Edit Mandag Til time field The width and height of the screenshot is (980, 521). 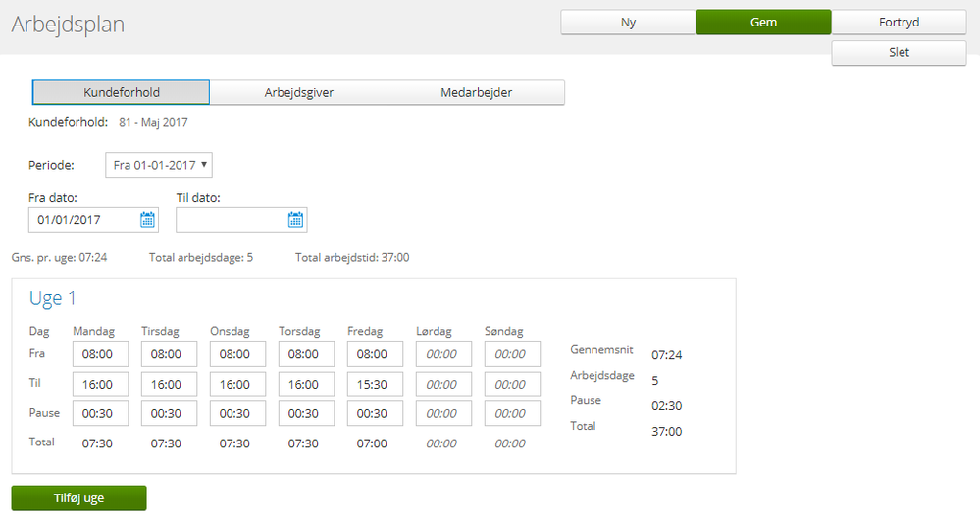pyautogui.click(x=101, y=384)
